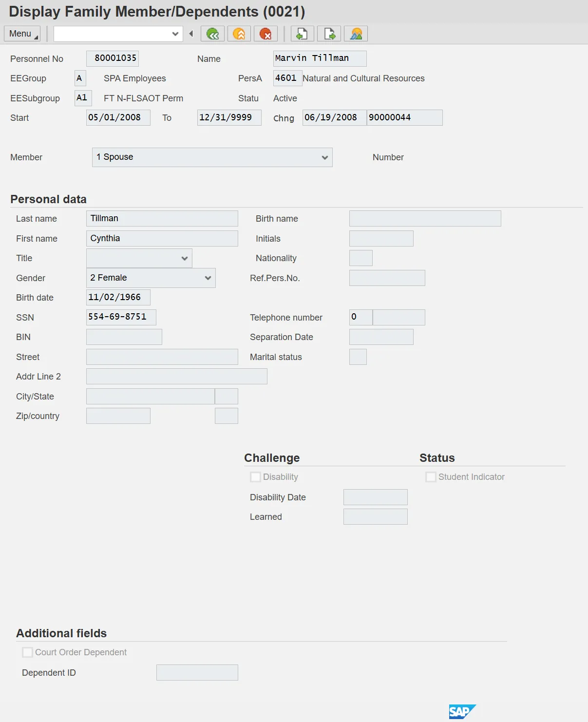This screenshot has width=588, height=722.
Task: Click the Challenge heading
Action: click(272, 458)
